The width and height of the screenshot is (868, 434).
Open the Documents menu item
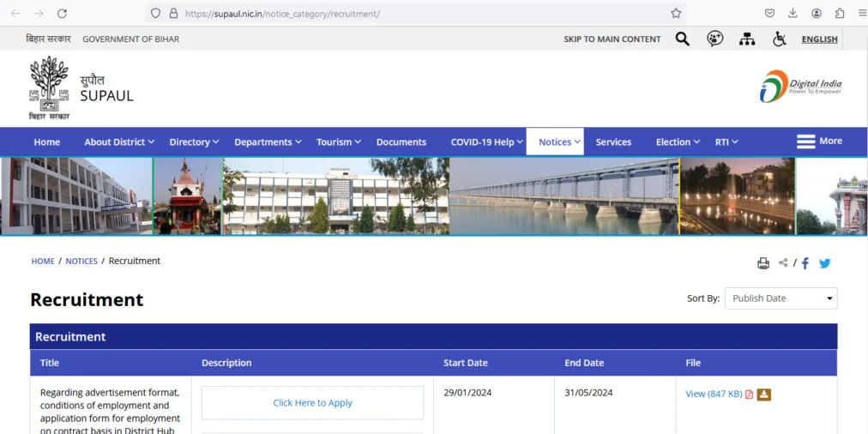point(401,142)
